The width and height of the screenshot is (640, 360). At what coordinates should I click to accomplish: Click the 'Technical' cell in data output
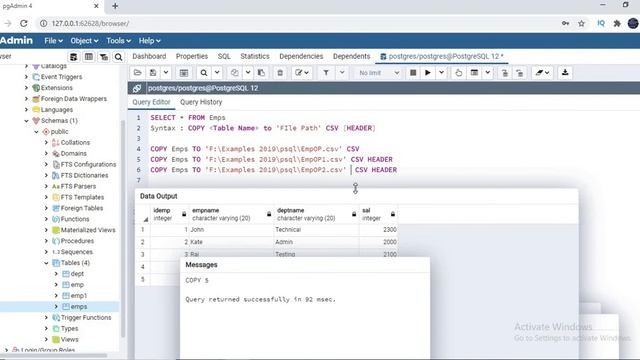pyautogui.click(x=316, y=230)
